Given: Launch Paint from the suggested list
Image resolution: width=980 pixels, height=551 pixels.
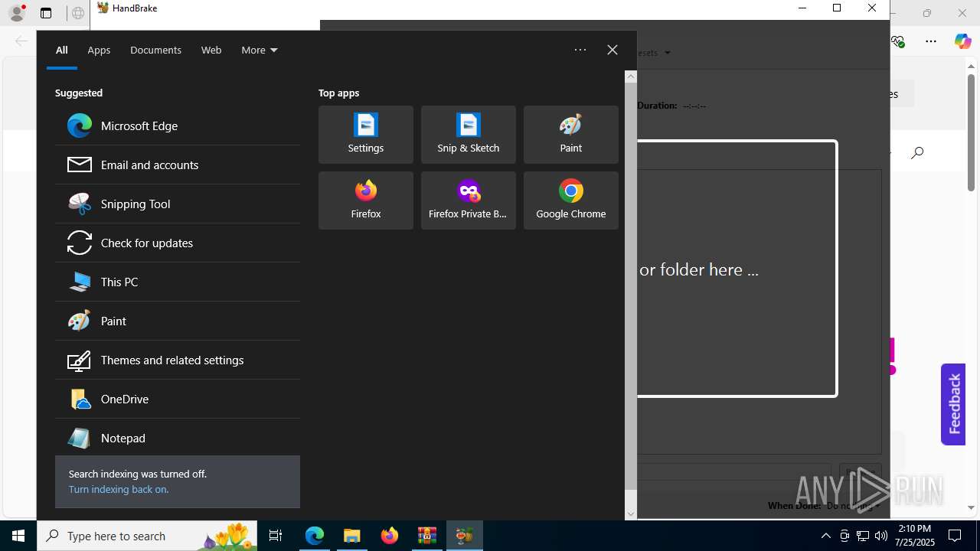Looking at the screenshot, I should coord(178,321).
